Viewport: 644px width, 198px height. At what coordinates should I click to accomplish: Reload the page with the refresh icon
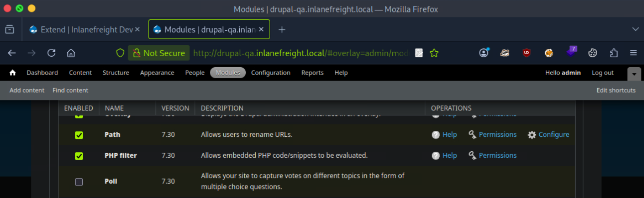click(51, 53)
